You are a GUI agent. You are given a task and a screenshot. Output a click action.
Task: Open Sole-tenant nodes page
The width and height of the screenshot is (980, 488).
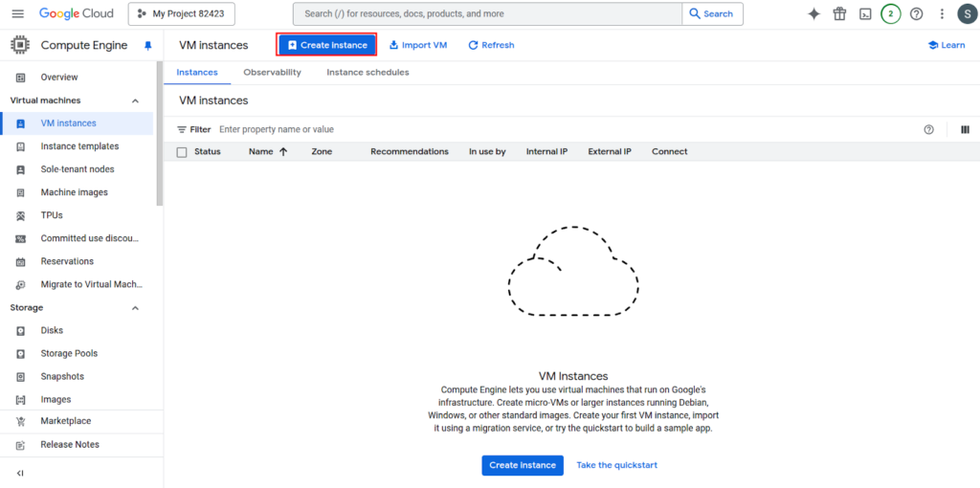tap(78, 169)
